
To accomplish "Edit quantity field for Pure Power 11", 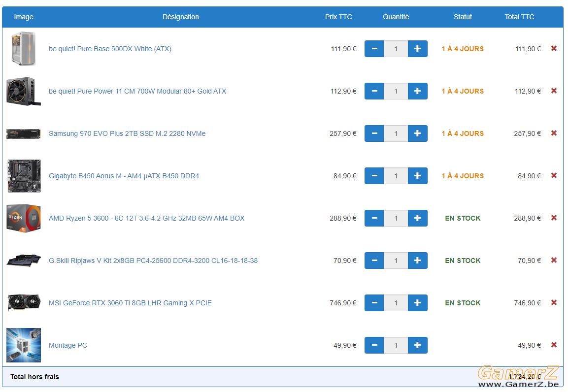I will (396, 91).
